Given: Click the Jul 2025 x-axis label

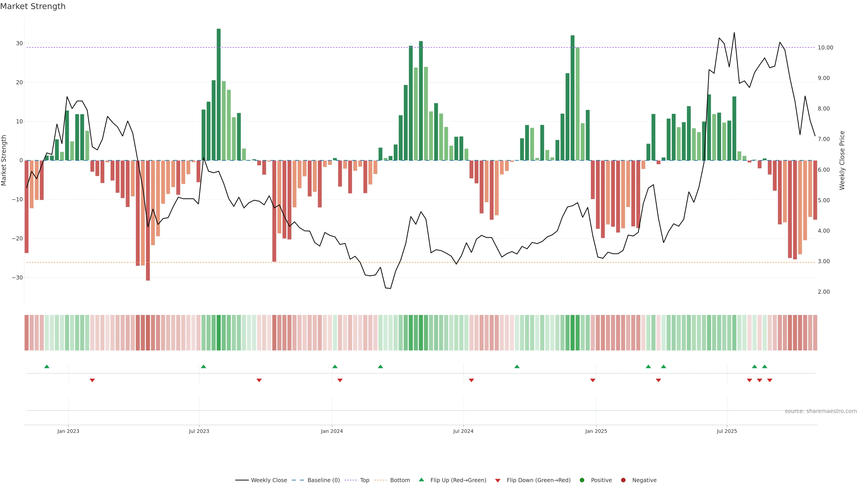Looking at the screenshot, I should (x=727, y=431).
